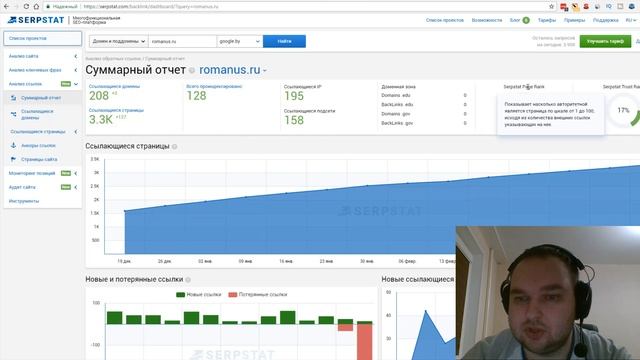Open Суммарный отчет sidebar item
Screen dimensions: 640x360
tap(41, 98)
